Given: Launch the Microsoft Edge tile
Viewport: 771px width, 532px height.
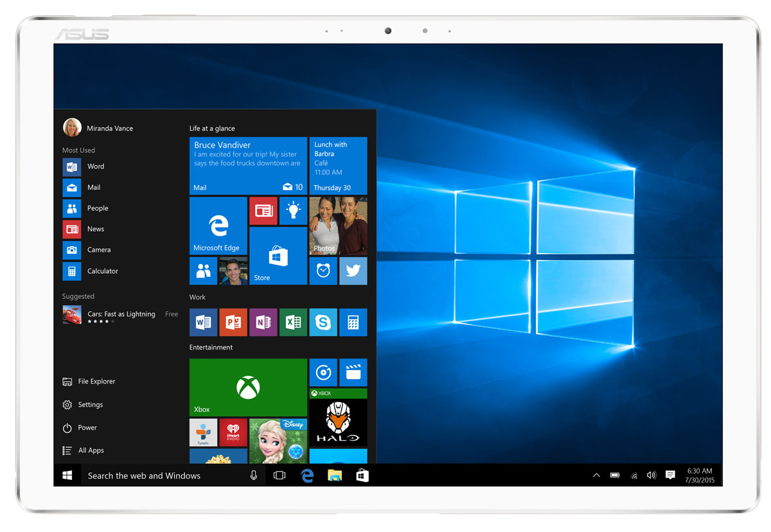Looking at the screenshot, I should pos(218,226).
